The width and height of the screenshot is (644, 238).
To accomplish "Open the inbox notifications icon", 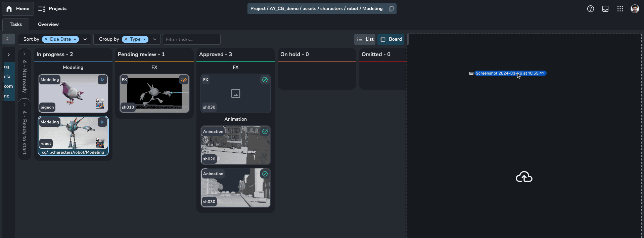I will coord(605,9).
